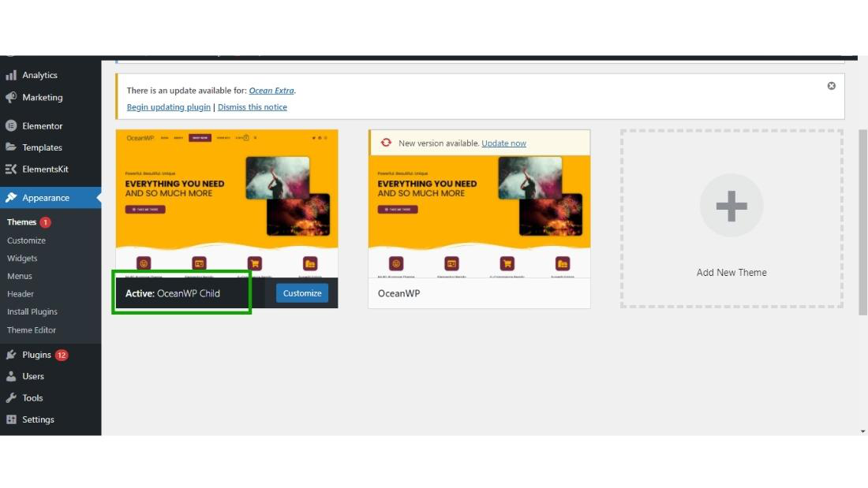Image resolution: width=868 pixels, height=488 pixels.
Task: Open the Themes submenu item
Action: click(21, 222)
